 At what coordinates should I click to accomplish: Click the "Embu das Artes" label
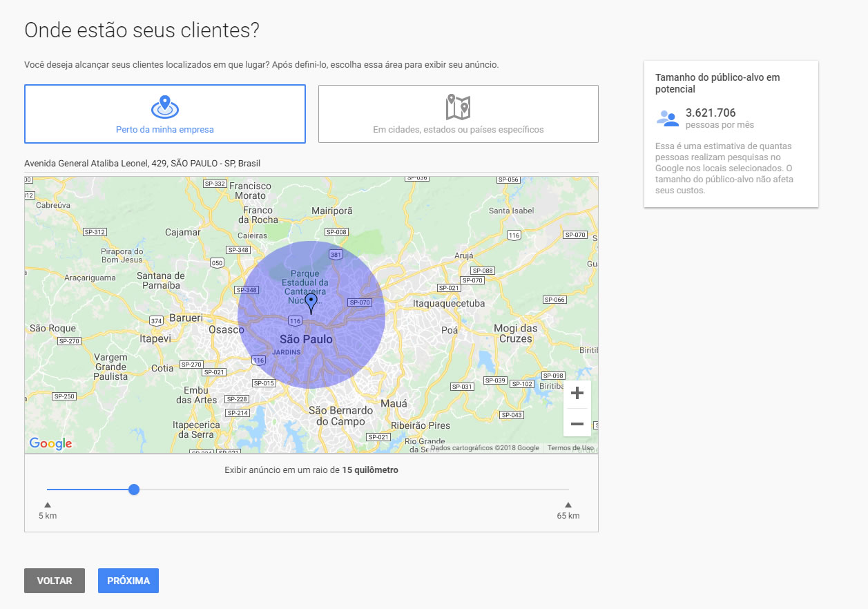tap(196, 395)
